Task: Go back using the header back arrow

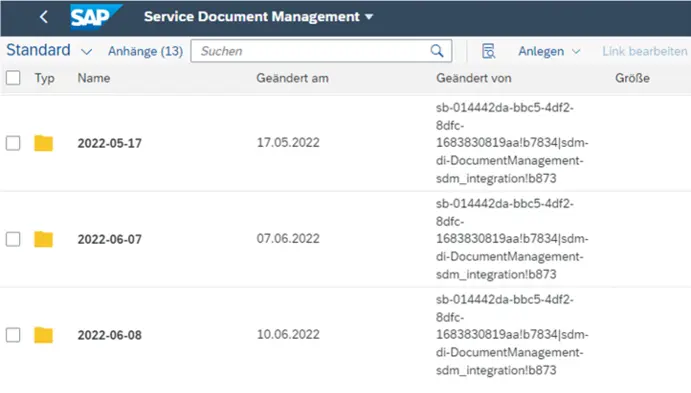Action: tap(43, 17)
